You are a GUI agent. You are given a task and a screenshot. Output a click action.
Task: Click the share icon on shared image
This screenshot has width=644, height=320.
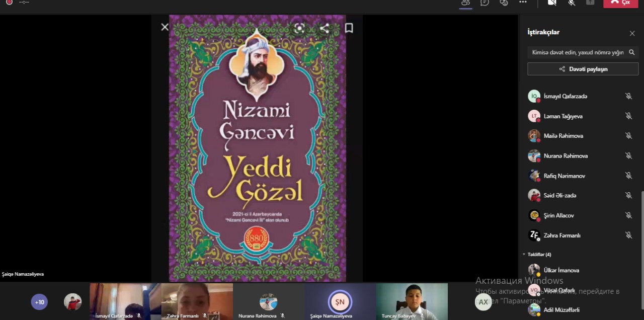[x=324, y=28]
